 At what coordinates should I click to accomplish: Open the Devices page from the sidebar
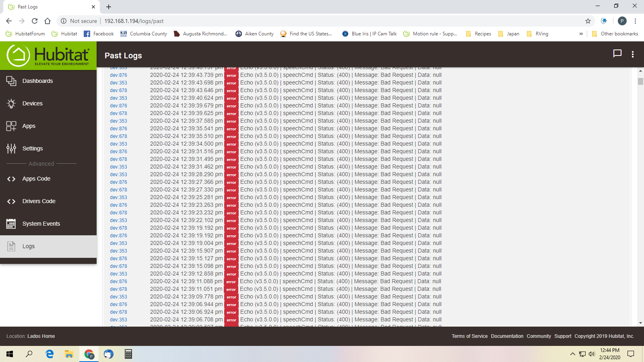[x=32, y=103]
